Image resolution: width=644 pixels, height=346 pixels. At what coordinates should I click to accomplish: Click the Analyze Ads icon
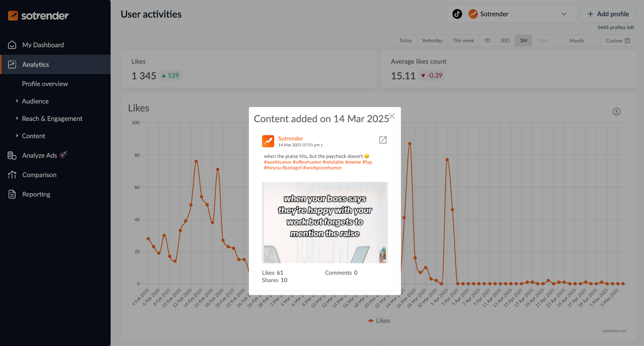12,155
